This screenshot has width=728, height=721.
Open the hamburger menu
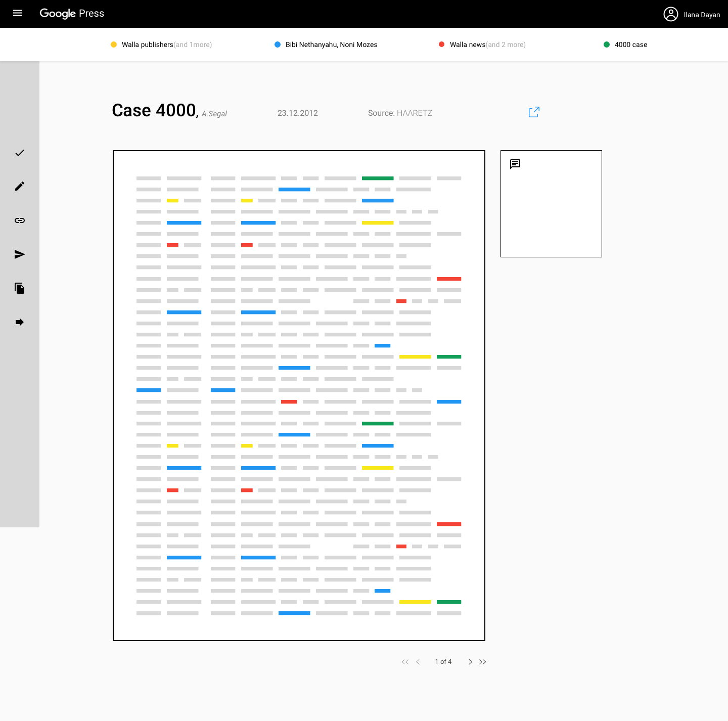coord(18,13)
